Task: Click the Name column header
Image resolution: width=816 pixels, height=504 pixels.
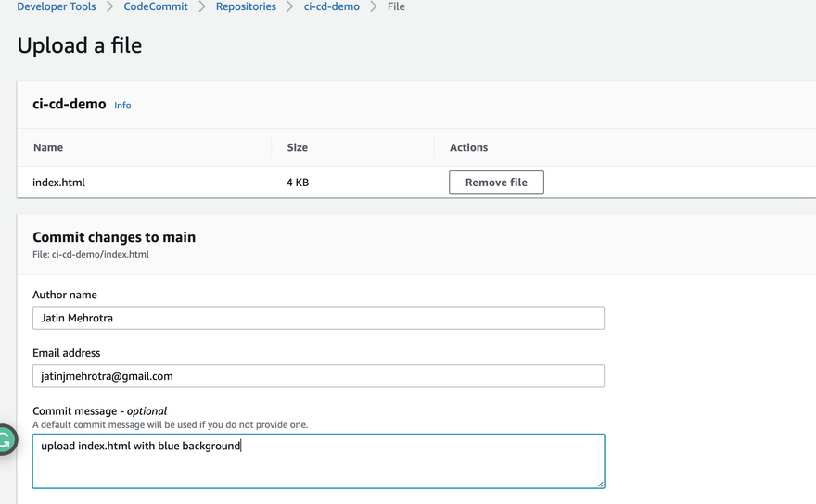Action: 48,147
